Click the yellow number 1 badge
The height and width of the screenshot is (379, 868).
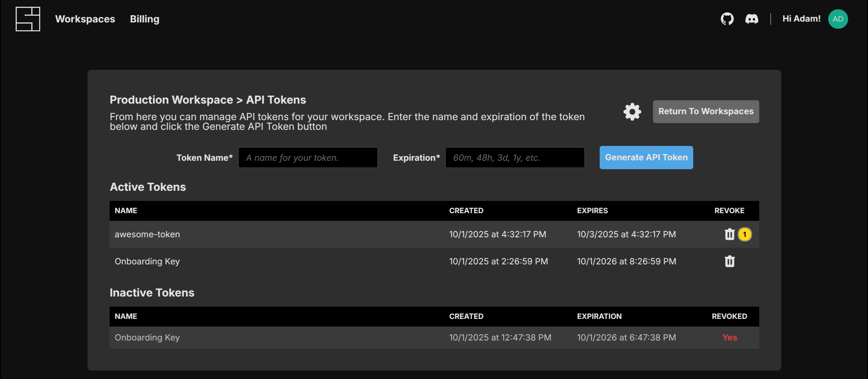tap(745, 234)
